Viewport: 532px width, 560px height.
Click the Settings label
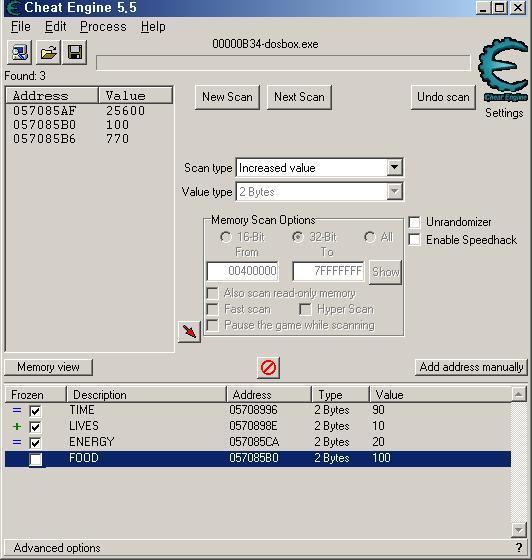pos(504,113)
